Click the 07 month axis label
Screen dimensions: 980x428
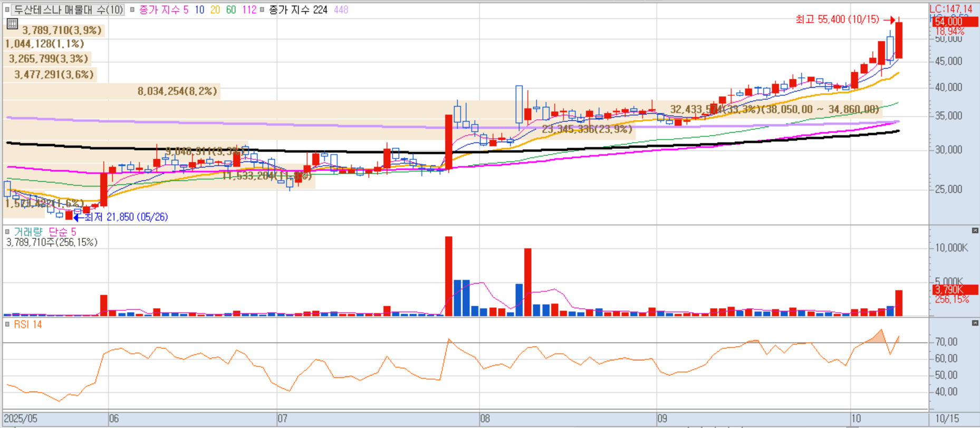coord(283,419)
